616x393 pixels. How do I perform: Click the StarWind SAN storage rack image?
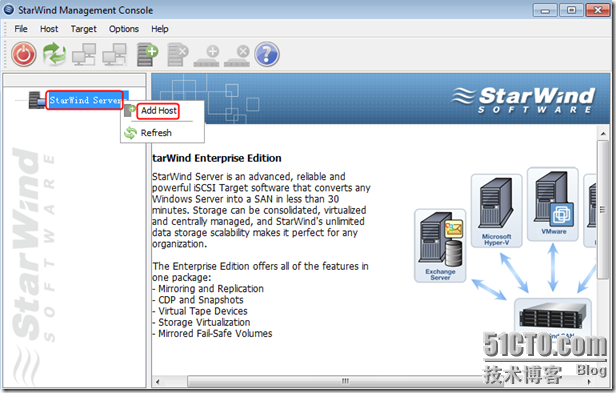point(552,317)
